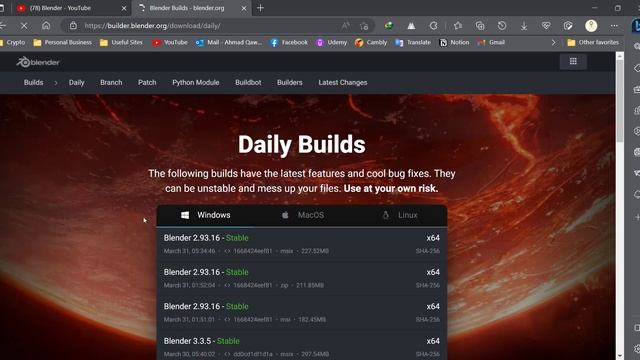Open the Crypto bookmarks folder

pyautogui.click(x=13, y=42)
